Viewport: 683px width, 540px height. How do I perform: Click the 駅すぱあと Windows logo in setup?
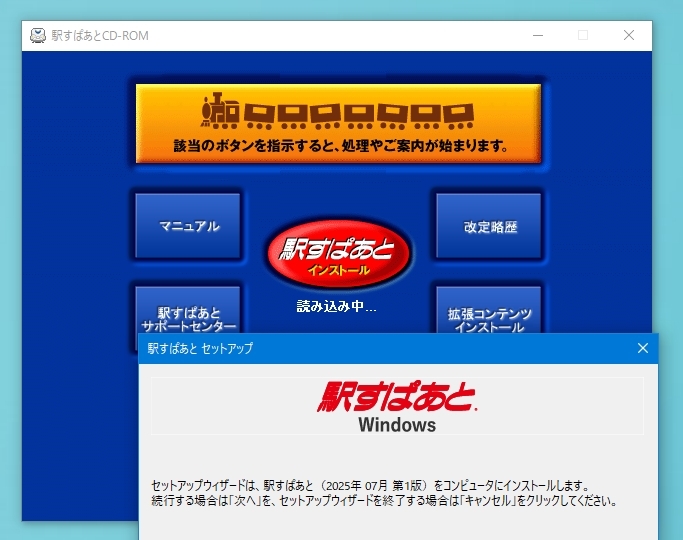tap(397, 406)
